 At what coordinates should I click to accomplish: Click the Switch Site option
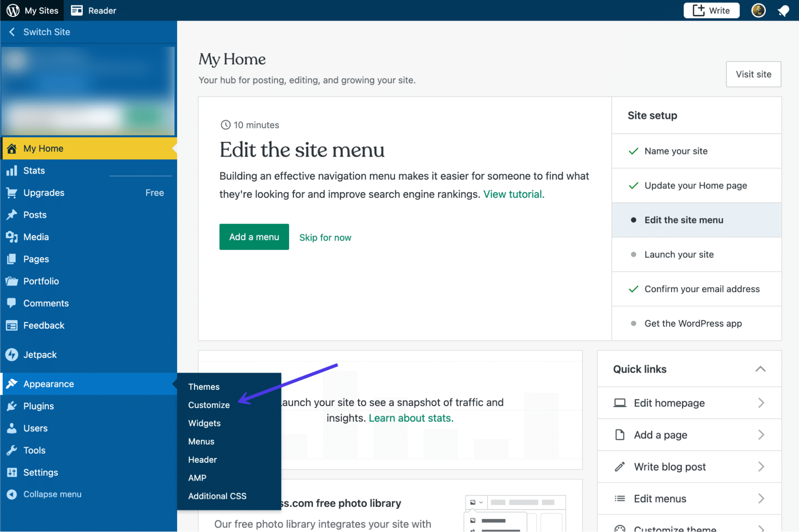(46, 32)
